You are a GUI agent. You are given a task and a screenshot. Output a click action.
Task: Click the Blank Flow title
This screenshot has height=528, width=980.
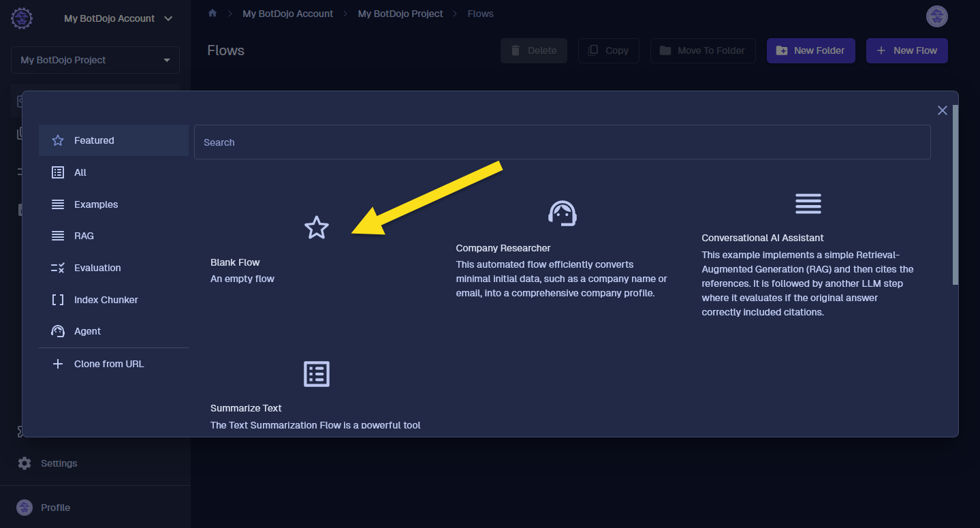click(235, 262)
